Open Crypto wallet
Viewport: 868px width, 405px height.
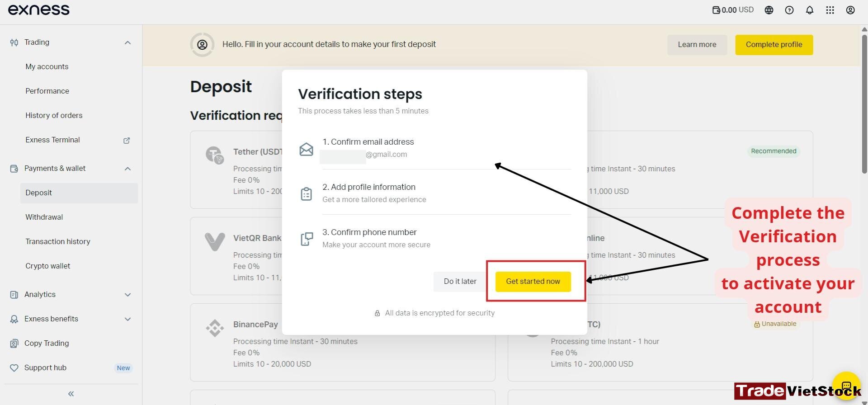pos(48,266)
